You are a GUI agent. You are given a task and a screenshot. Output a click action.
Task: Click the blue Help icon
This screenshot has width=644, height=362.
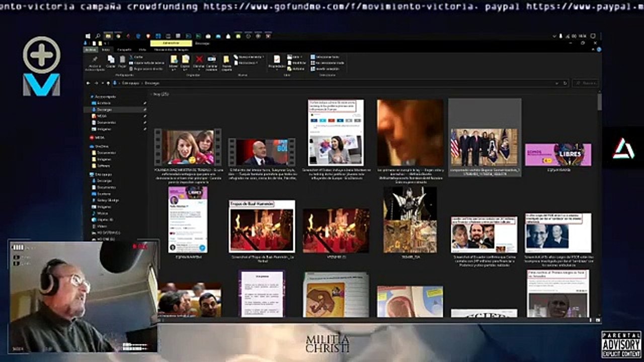pos(599,49)
